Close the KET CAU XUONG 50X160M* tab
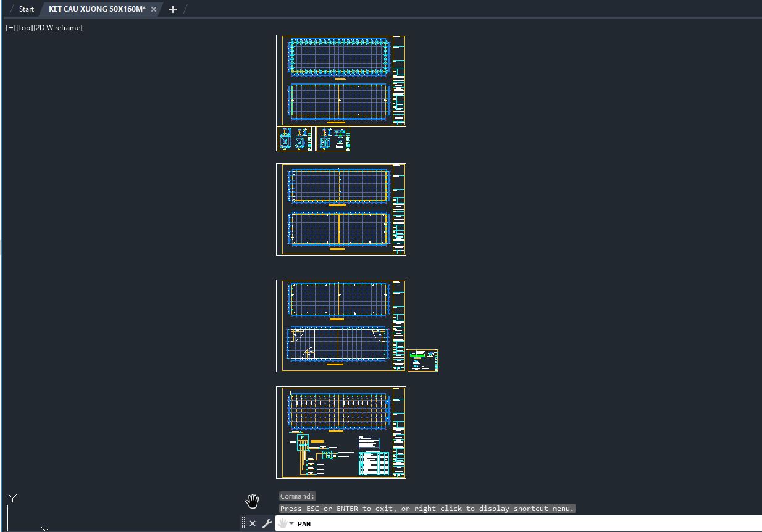The width and height of the screenshot is (762, 532). [154, 9]
